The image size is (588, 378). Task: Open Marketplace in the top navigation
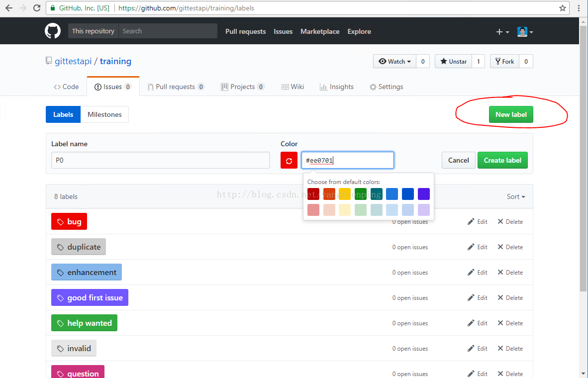pos(320,31)
